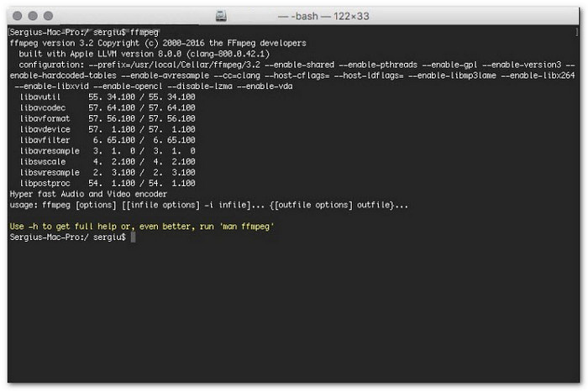Click the 'usage: ffmpeg [options]' line
This screenshot has height=391, width=588.
pos(209,205)
